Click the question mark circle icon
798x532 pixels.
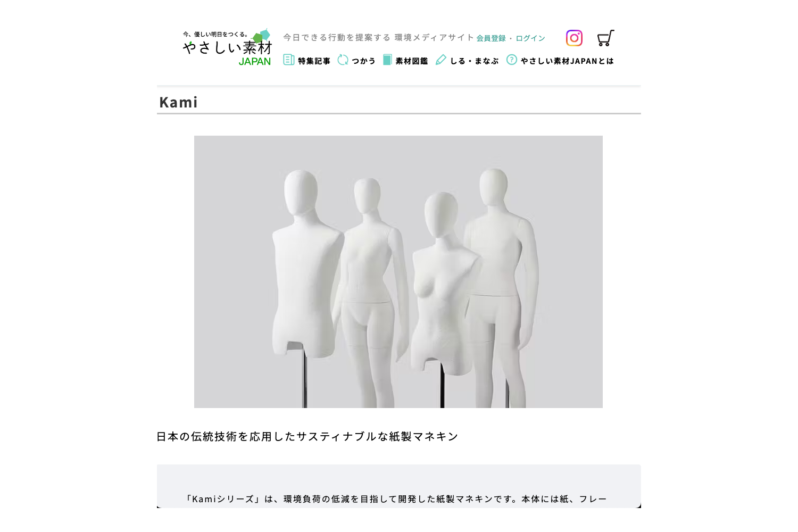pyautogui.click(x=512, y=60)
